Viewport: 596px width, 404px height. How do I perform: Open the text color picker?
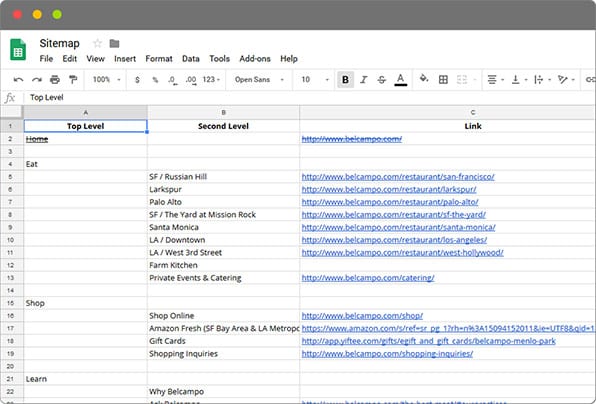click(x=400, y=79)
